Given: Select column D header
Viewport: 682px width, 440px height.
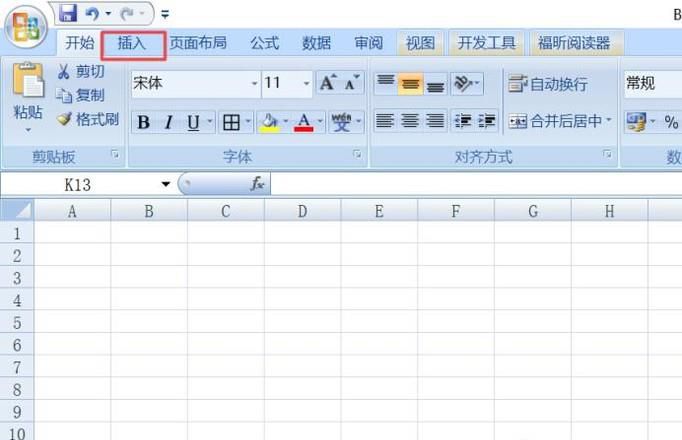Looking at the screenshot, I should (302, 211).
